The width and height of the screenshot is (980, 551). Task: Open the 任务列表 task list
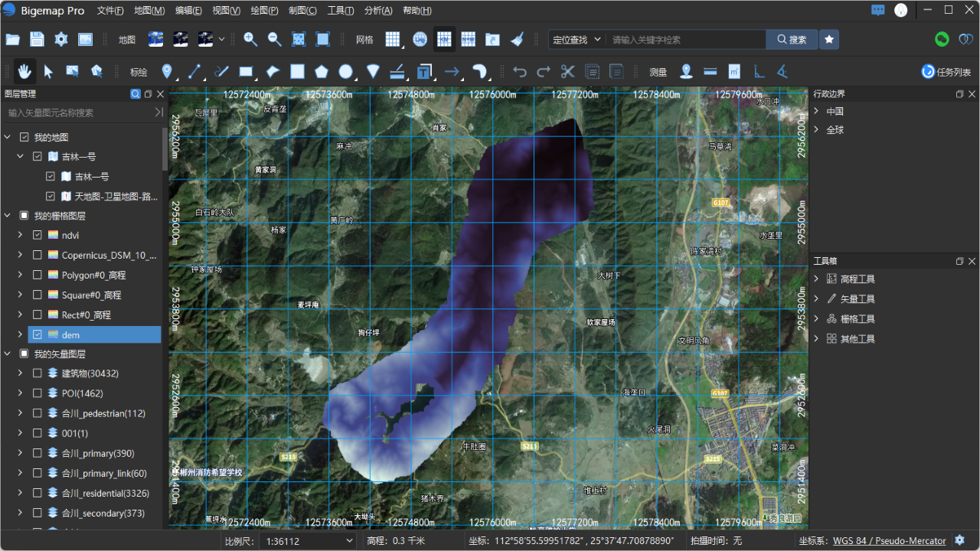[x=947, y=71]
